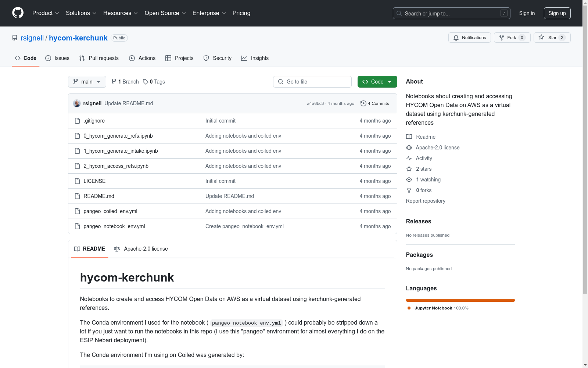Click Report repository link
Screen dimensions: 588x368
point(426,201)
